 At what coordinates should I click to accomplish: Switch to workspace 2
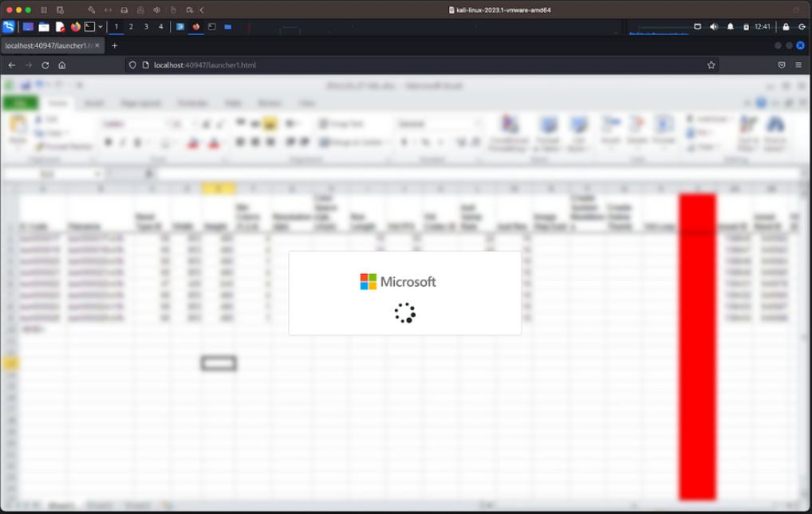[x=131, y=26]
